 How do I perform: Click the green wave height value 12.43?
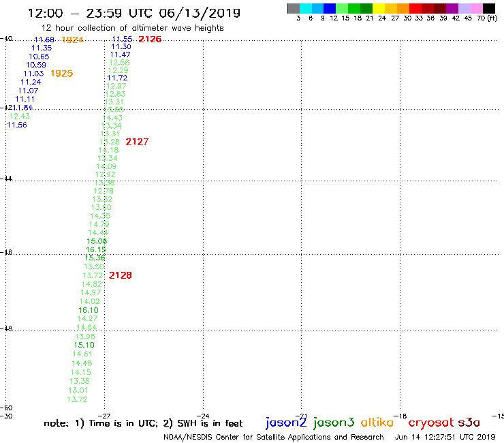(20, 116)
